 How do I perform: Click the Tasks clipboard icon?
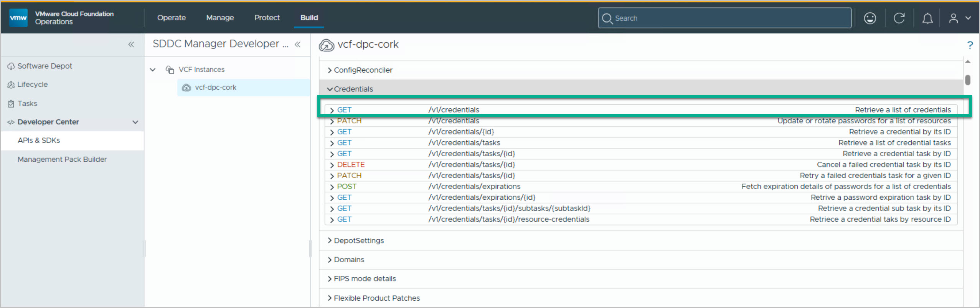(11, 104)
